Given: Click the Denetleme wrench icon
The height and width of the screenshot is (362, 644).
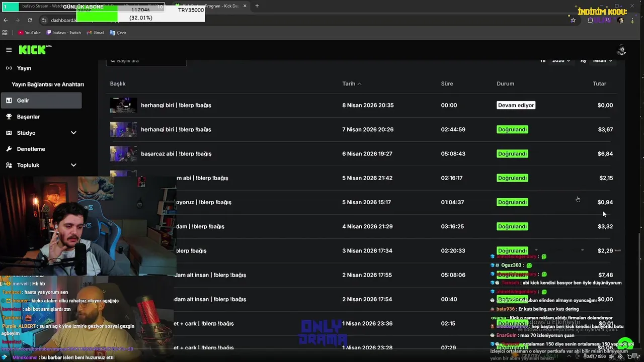Looking at the screenshot, I should 9,149.
